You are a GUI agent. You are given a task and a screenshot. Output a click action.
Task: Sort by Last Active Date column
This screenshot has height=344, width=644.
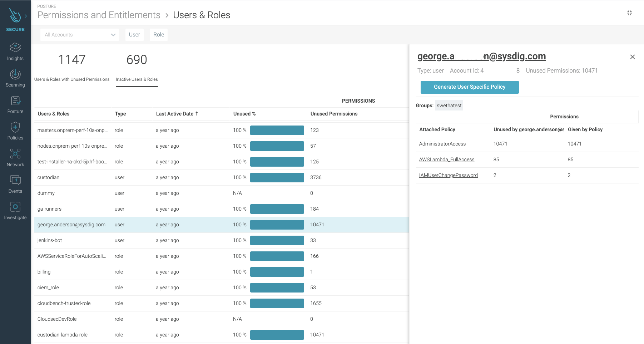click(x=177, y=114)
